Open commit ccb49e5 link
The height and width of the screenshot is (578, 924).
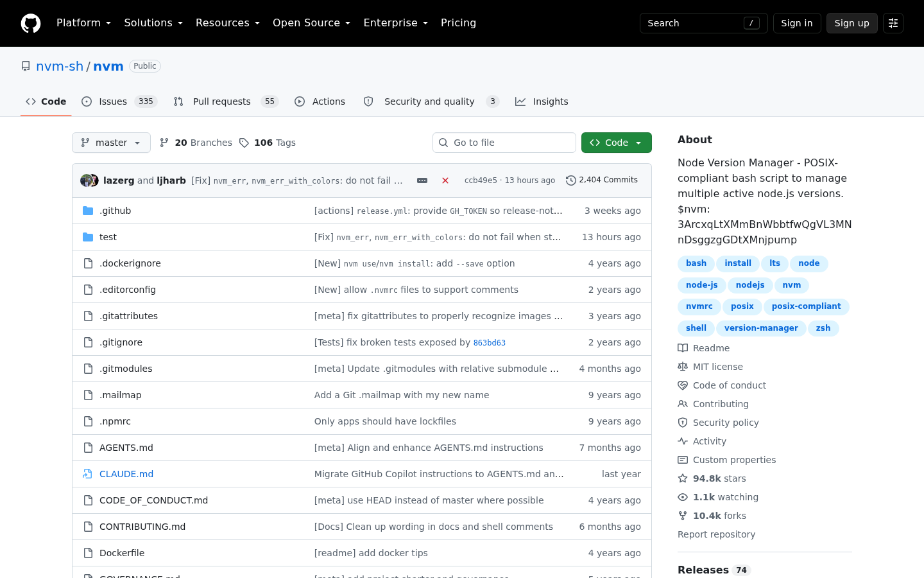point(481,180)
